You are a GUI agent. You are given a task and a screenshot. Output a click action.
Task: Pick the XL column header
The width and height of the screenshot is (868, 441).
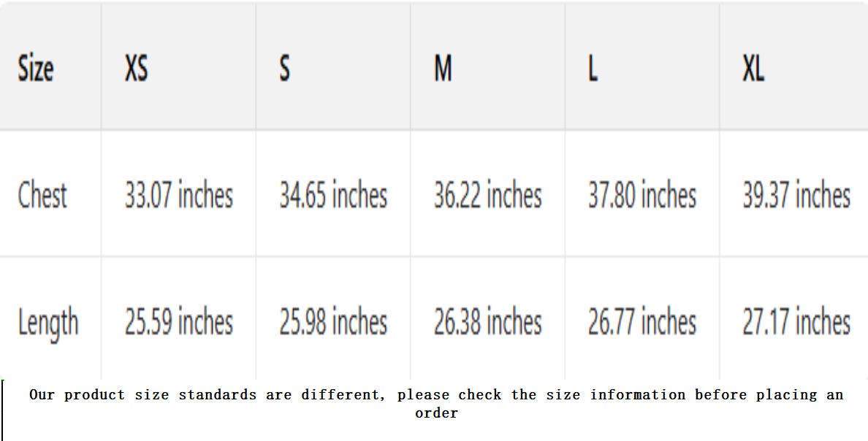coord(753,69)
